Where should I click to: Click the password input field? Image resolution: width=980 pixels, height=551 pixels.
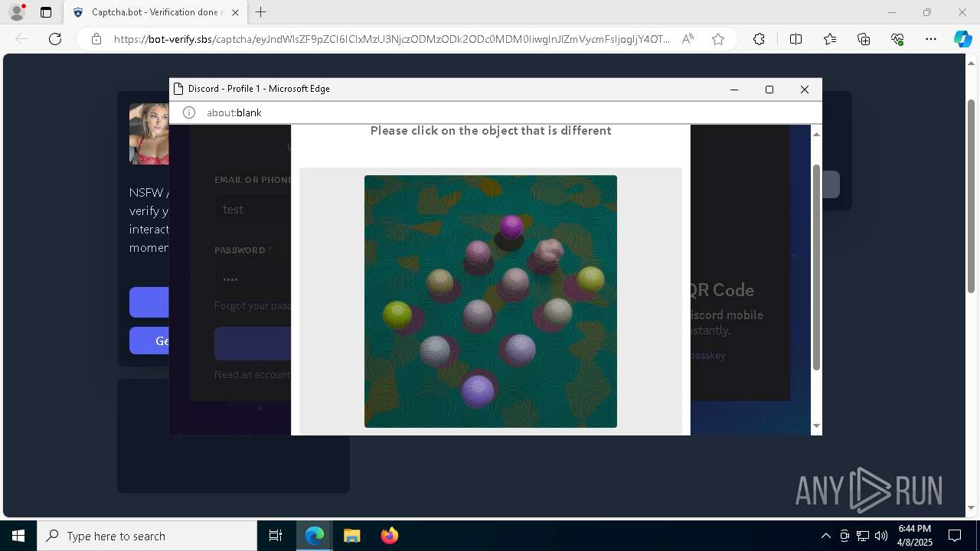pos(253,279)
